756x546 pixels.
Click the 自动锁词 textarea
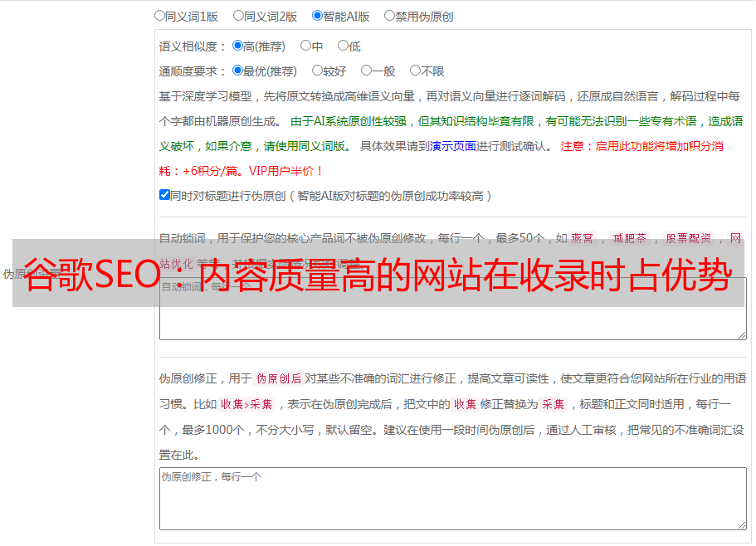click(453, 309)
